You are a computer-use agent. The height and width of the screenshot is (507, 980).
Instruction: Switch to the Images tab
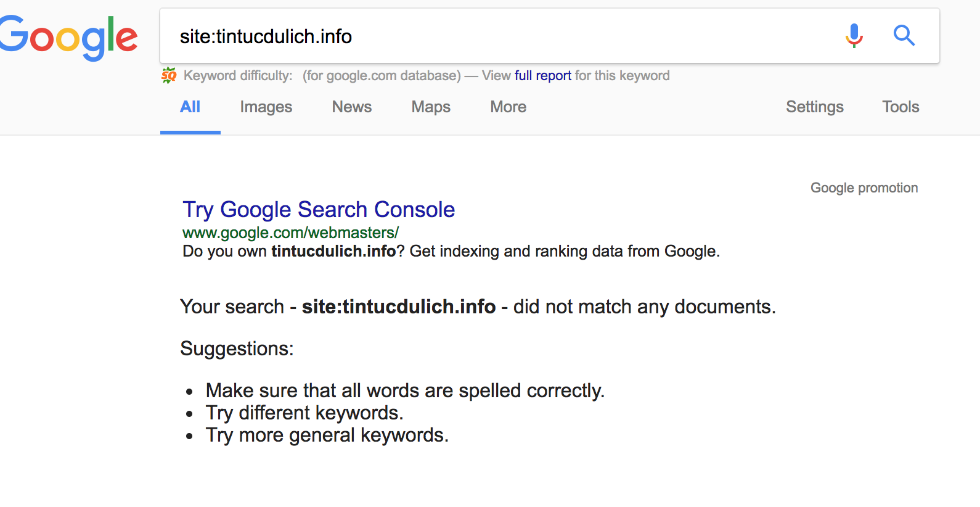click(x=266, y=107)
